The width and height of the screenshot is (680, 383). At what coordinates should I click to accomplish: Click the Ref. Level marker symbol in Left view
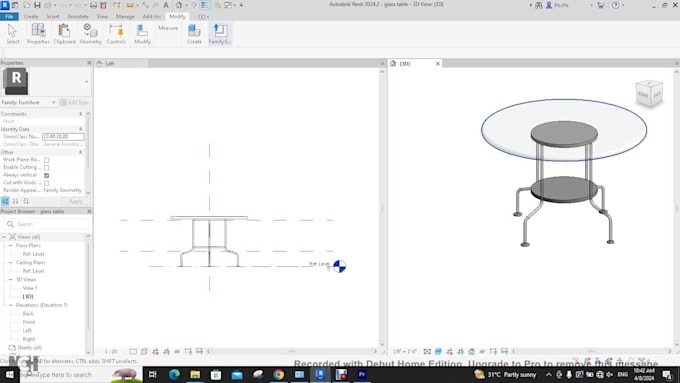point(340,266)
